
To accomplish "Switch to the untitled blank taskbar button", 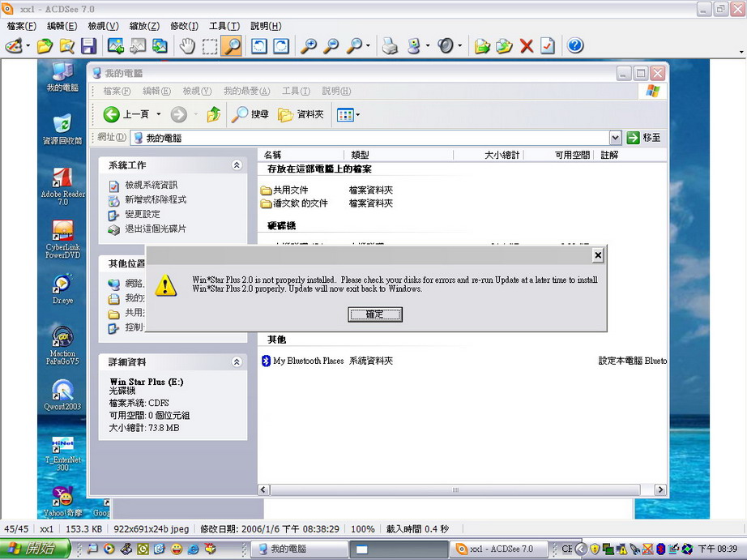I will pos(399,549).
